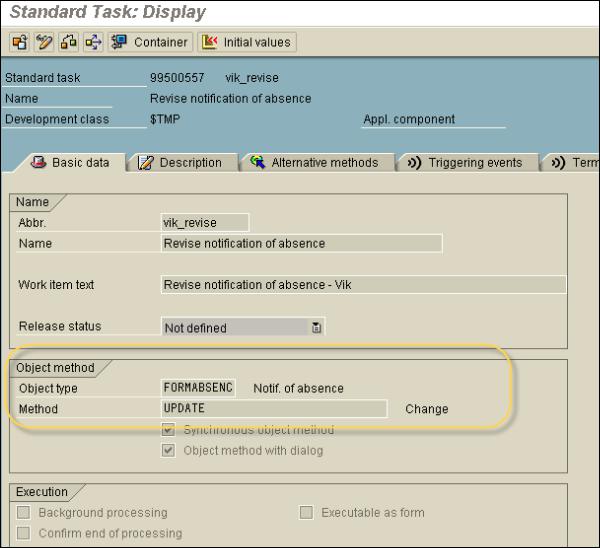This screenshot has height=548, width=600.
Task: Click the fourth toolbar icon with arrow
Action: pos(93,42)
